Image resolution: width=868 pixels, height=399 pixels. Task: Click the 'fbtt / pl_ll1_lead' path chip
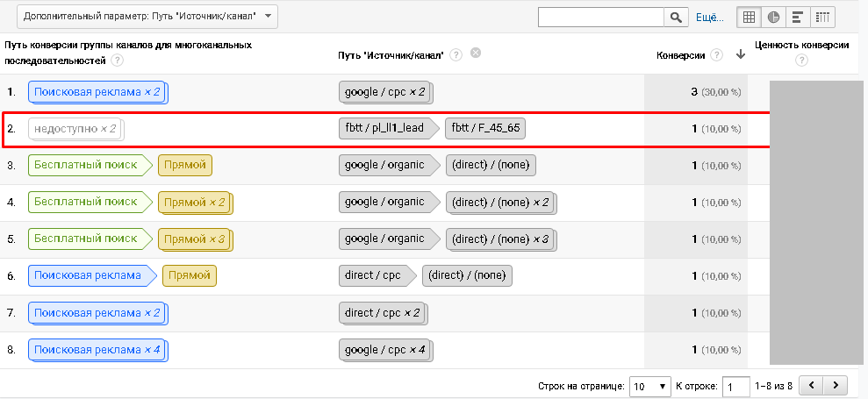384,129
